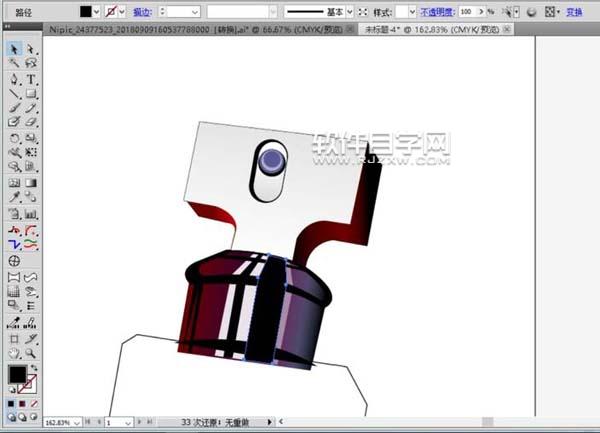Viewport: 600px width, 433px height.
Task: Open the 变换 transform link
Action: point(574,11)
